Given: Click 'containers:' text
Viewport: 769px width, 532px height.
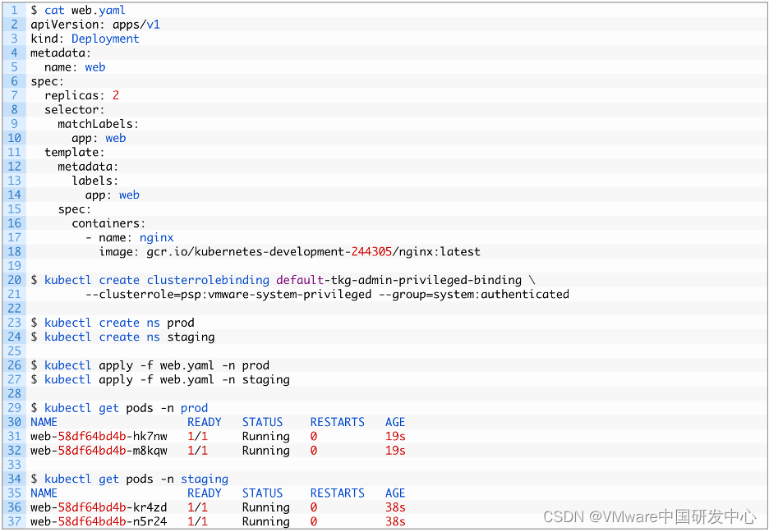Looking at the screenshot, I should [108, 223].
